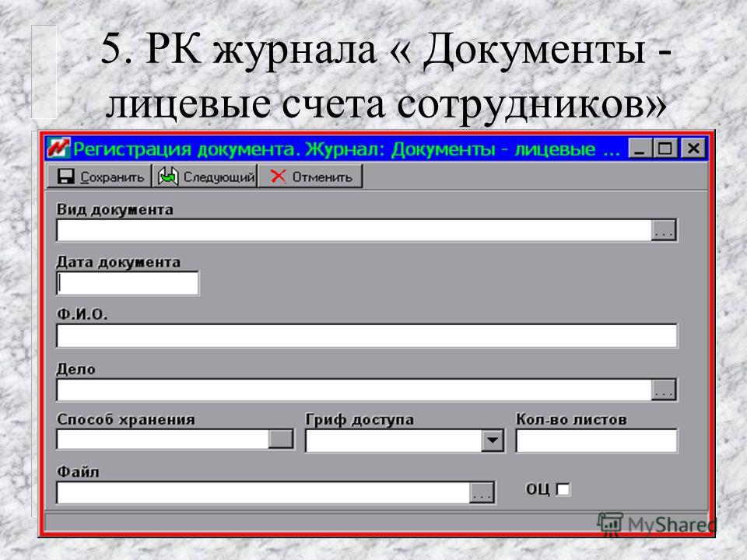Screen dimensions: 747x560
Task: Click the Следующий button
Action: pos(205,177)
